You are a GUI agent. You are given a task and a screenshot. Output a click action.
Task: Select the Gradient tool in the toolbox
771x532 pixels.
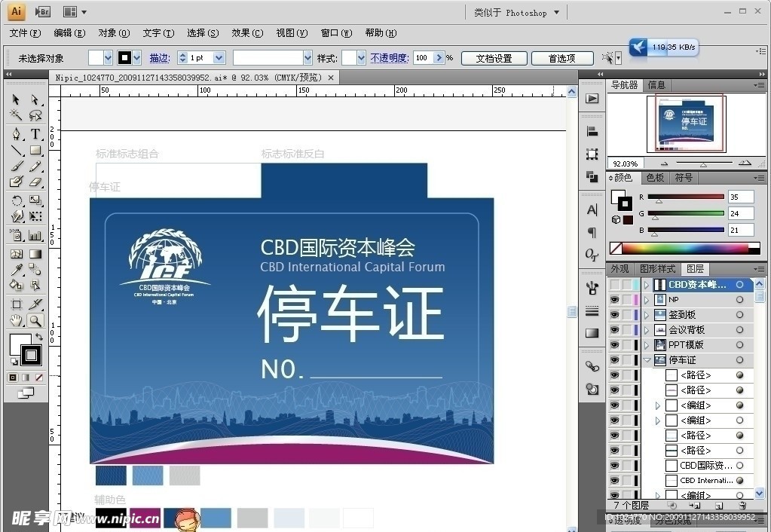35,254
